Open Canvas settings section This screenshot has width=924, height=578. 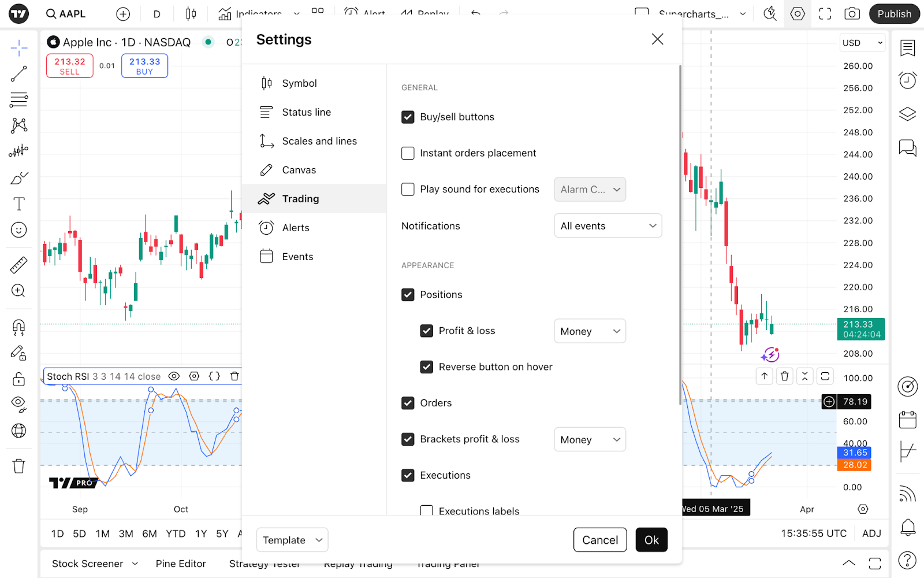click(314, 170)
